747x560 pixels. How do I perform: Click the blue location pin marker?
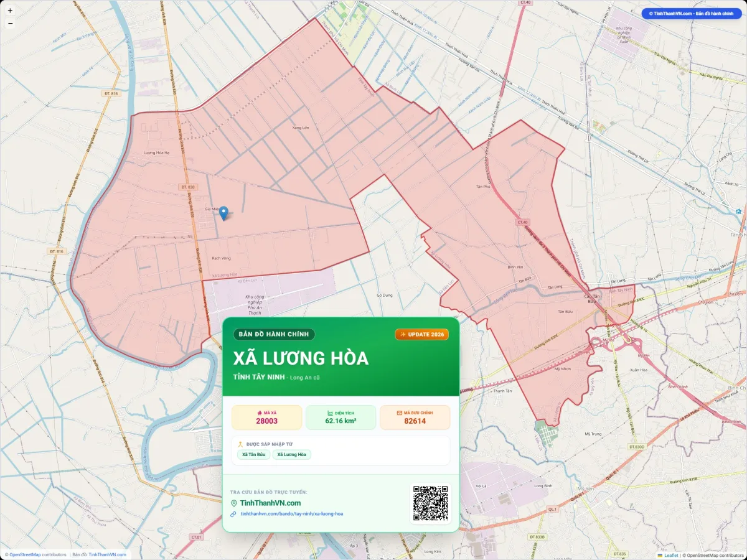pyautogui.click(x=223, y=213)
